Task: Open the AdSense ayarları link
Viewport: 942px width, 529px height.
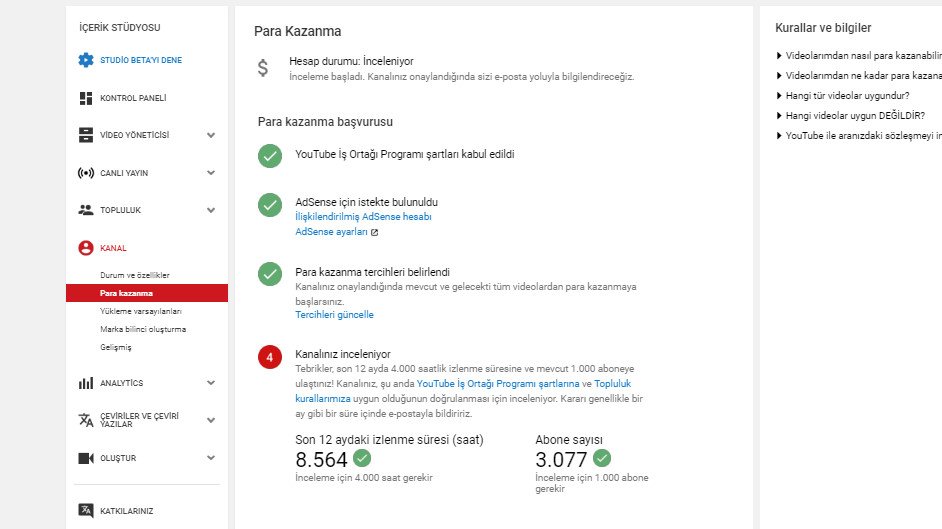Action: 331,232
